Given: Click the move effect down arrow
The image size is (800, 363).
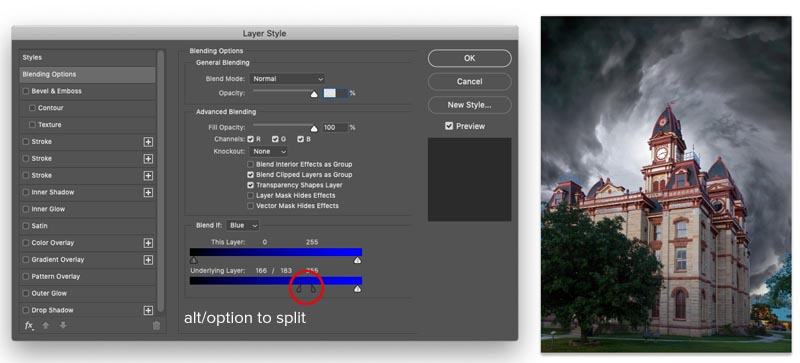Looking at the screenshot, I should point(63,325).
